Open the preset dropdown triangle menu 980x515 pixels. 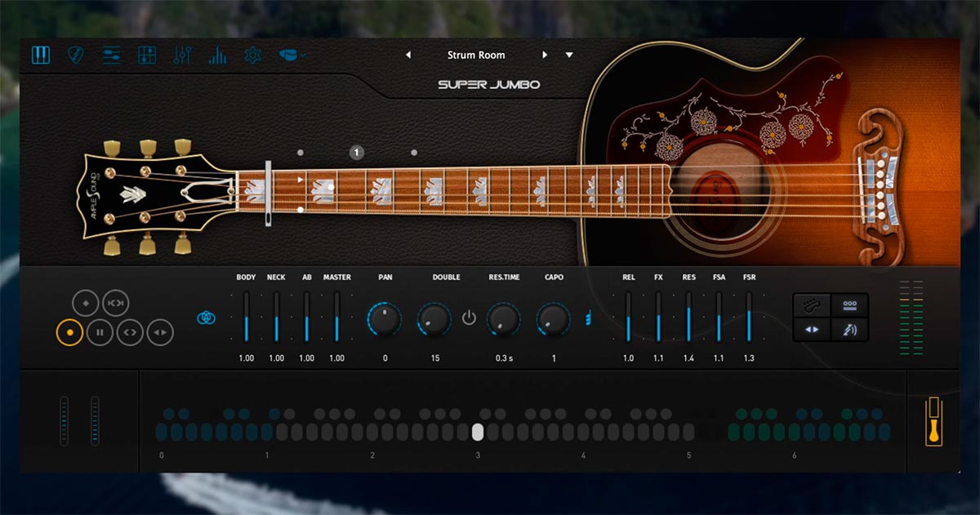point(569,55)
